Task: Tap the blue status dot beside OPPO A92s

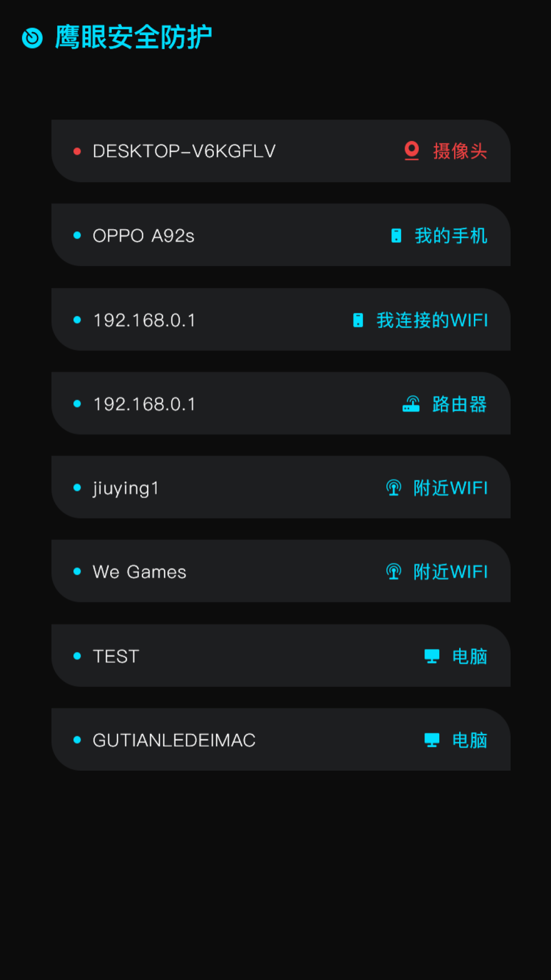Action: [x=77, y=235]
